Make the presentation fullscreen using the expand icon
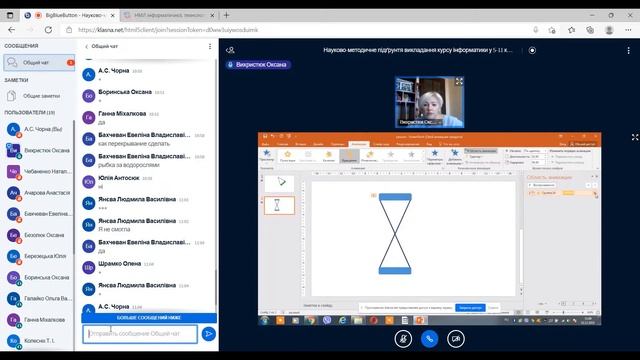 (x=635, y=138)
